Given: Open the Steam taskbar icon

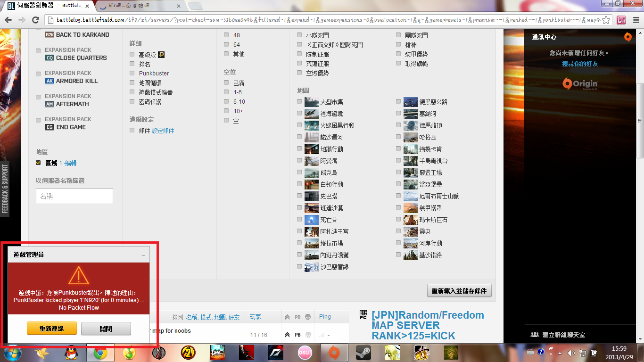Looking at the screenshot, I should click(x=363, y=353).
